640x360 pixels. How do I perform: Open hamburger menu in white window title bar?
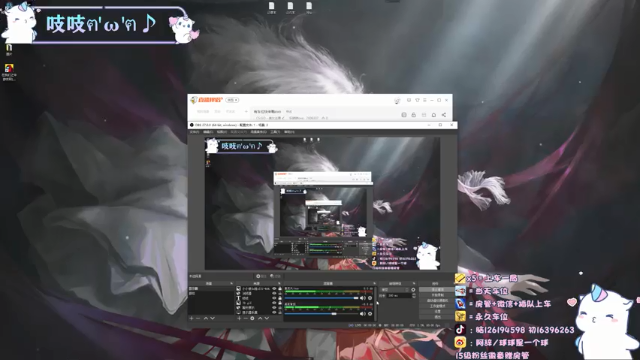425,100
